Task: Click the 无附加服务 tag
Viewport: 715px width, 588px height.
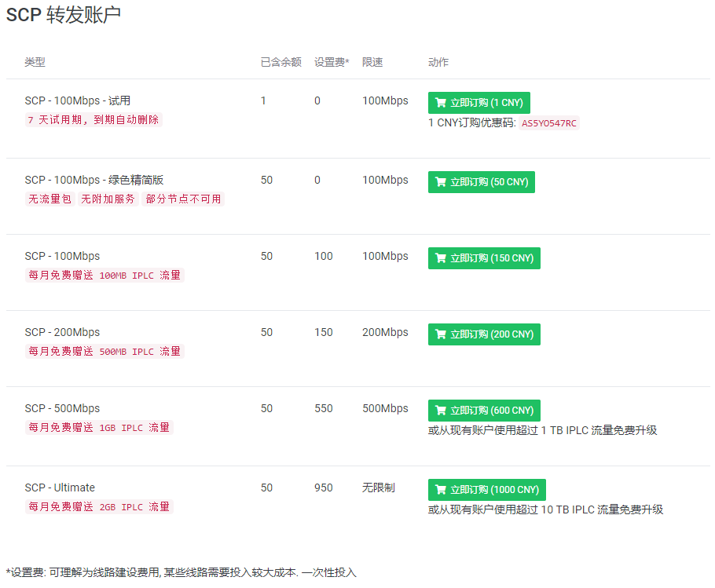Action: 108,199
